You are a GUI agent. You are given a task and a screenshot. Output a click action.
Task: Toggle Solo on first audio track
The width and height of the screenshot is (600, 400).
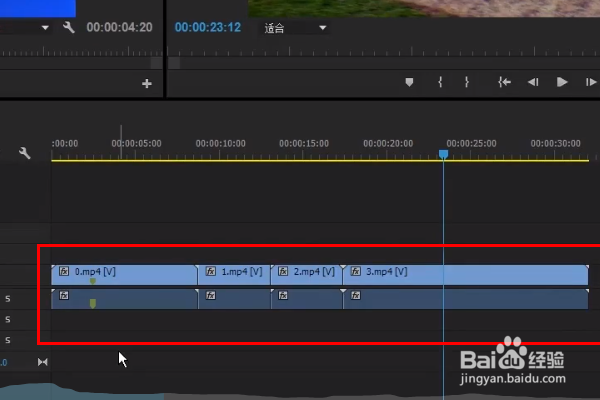point(8,299)
